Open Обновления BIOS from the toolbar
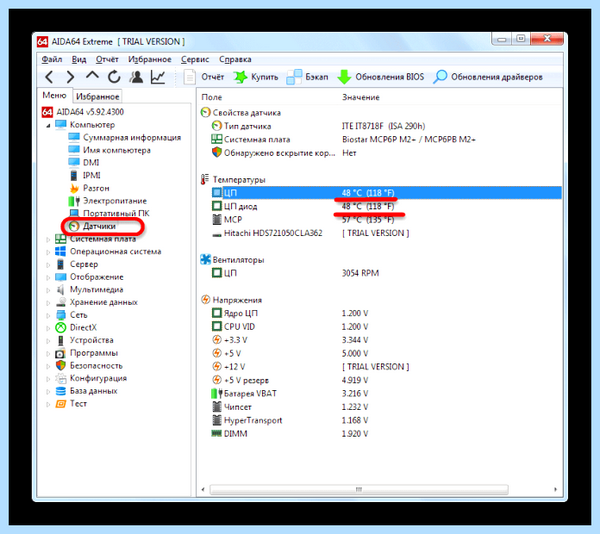Viewport: 600px width, 534px height. pyautogui.click(x=381, y=77)
